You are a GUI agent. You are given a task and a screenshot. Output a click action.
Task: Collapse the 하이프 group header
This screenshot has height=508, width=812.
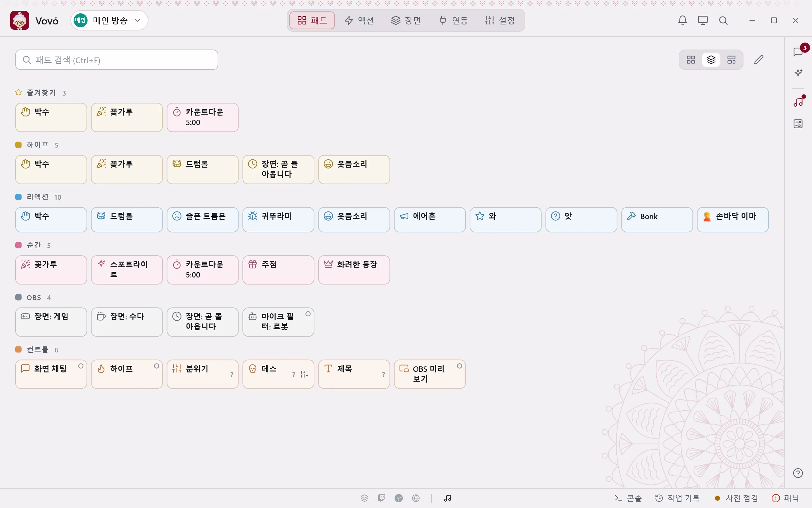(37, 145)
